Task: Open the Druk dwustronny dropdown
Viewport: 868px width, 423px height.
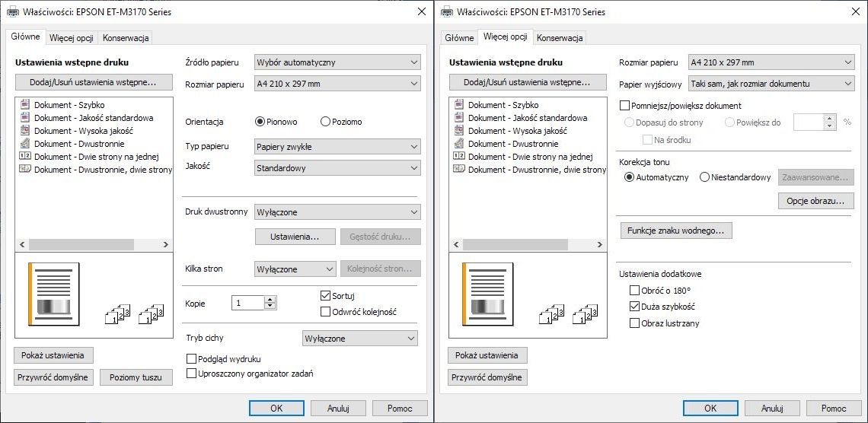Action: tap(337, 211)
